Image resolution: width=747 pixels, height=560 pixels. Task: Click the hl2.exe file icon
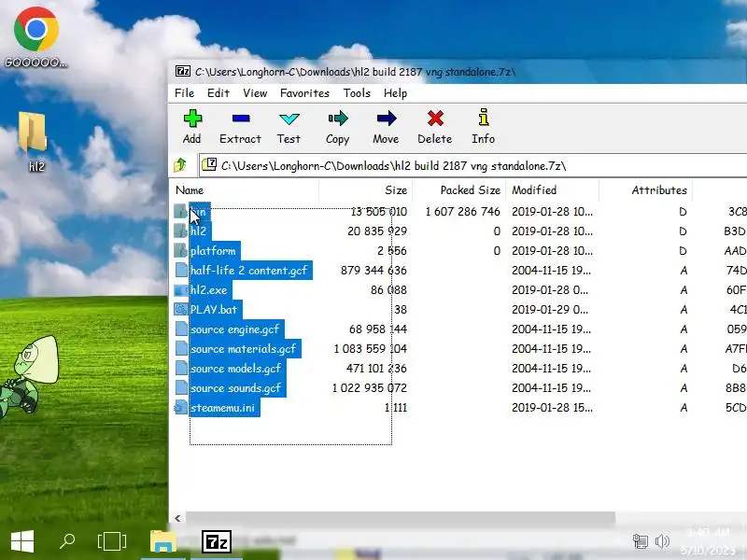coord(180,290)
